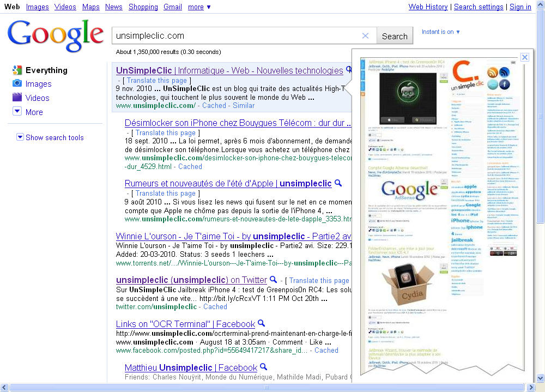Open Rumeurs et nouveautés de l'été d'Apple result

(228, 183)
